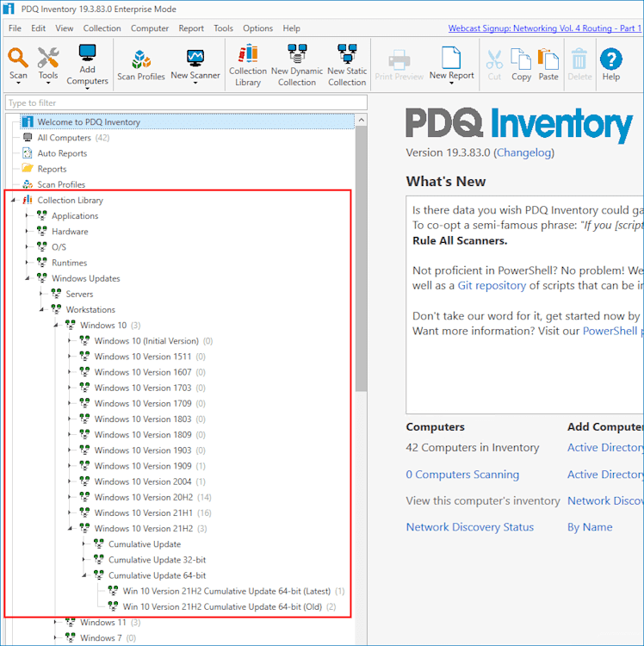Image resolution: width=644 pixels, height=646 pixels.
Task: Open Scan Profiles from the toolbar
Action: click(141, 65)
